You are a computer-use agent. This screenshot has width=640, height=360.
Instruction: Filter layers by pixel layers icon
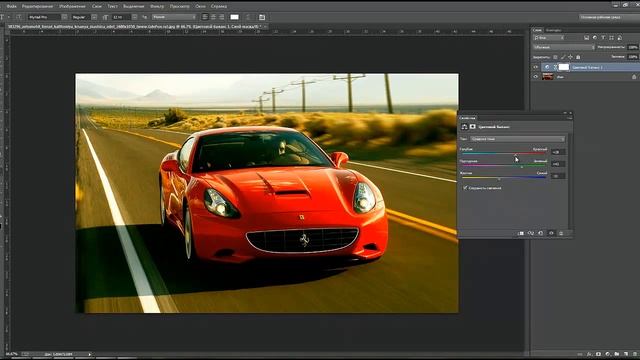click(x=586, y=38)
